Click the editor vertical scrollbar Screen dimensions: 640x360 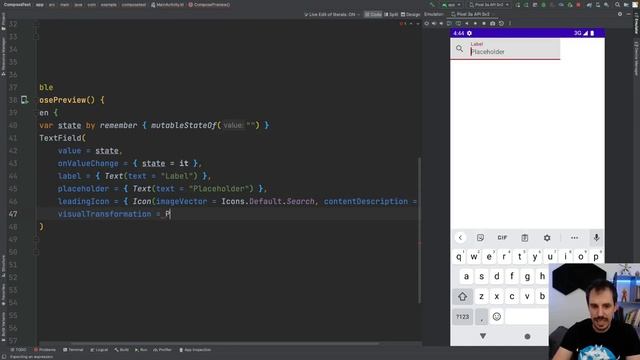(419, 231)
